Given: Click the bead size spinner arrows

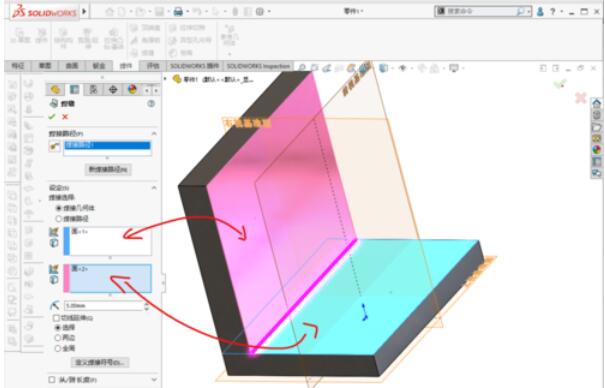Looking at the screenshot, I should click(147, 306).
